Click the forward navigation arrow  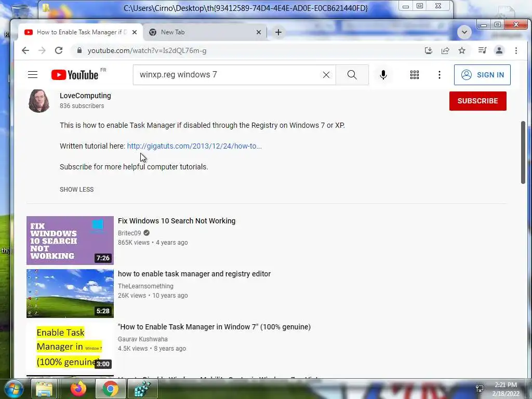[42, 50]
